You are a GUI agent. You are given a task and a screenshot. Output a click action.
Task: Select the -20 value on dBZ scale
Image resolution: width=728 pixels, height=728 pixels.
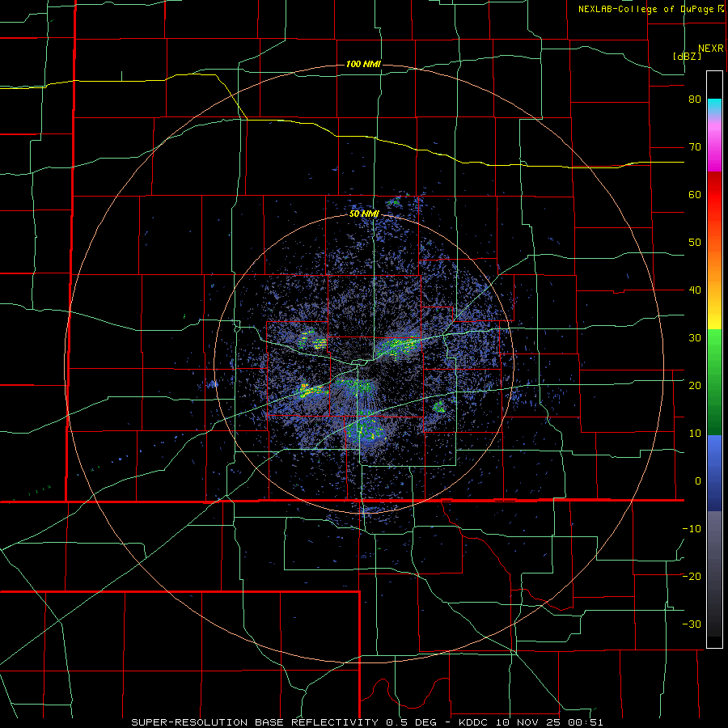pyautogui.click(x=692, y=577)
